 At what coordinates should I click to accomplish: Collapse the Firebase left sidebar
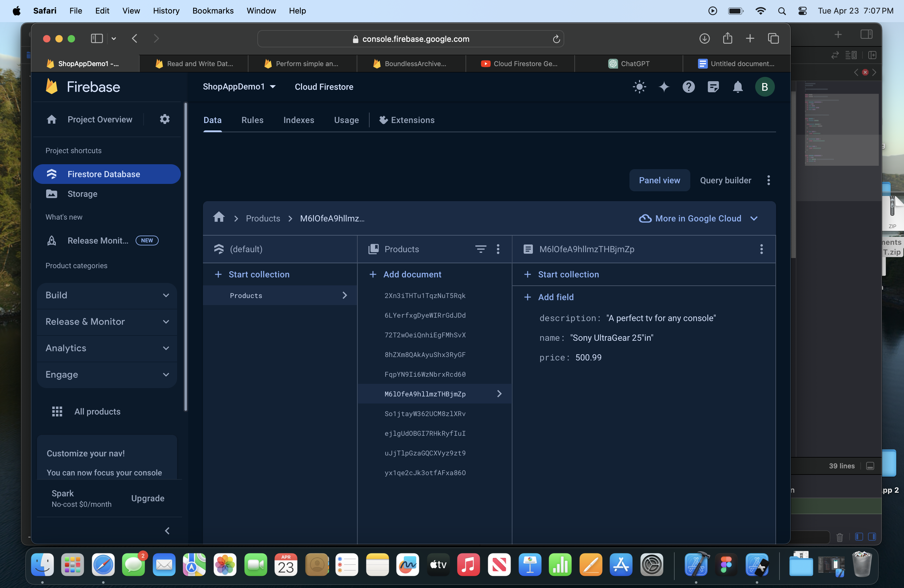[167, 530]
